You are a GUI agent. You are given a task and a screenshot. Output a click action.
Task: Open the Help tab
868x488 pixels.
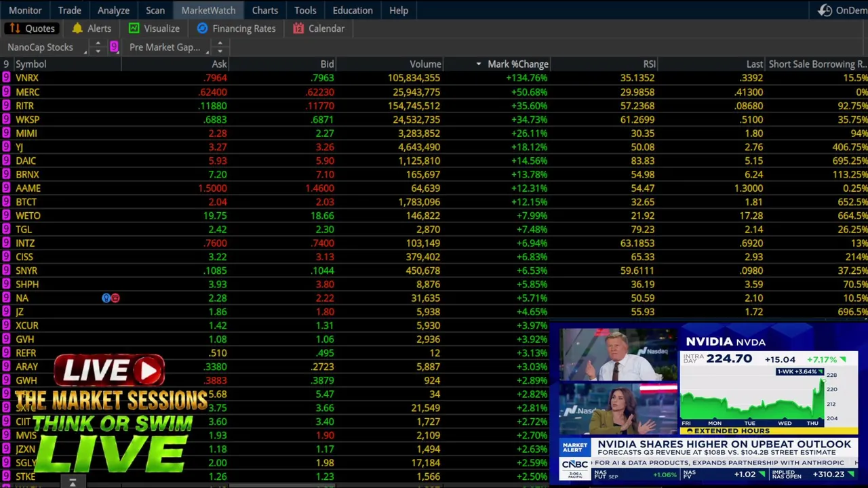click(x=399, y=10)
